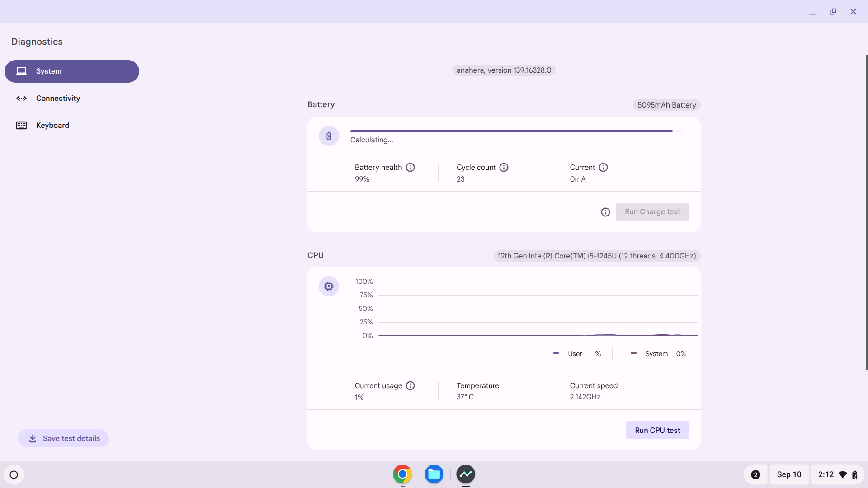Click the download icon in Save test details
Screen dimensions: 868x488
point(33,439)
